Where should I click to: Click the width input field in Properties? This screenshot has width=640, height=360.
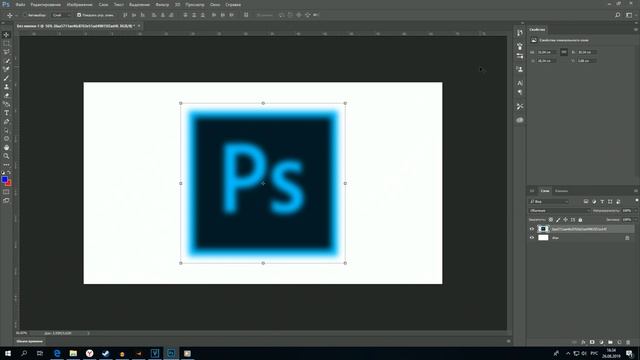[546, 52]
